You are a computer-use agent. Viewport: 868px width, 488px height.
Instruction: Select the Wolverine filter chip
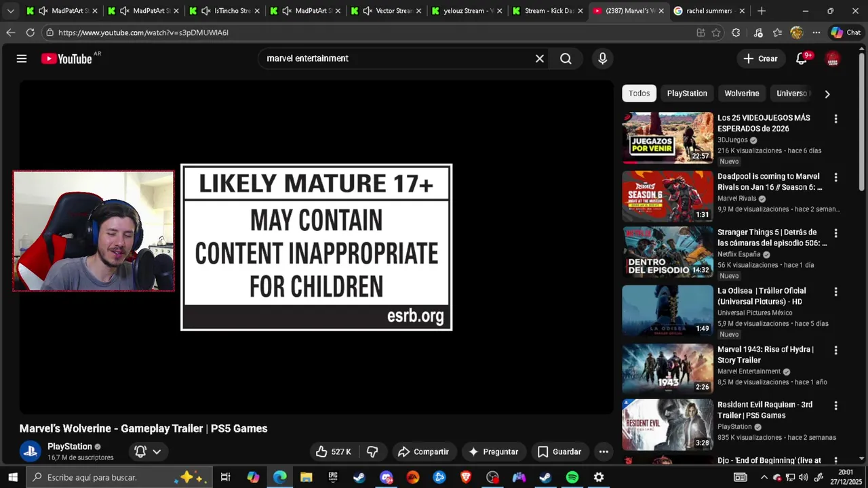click(742, 94)
